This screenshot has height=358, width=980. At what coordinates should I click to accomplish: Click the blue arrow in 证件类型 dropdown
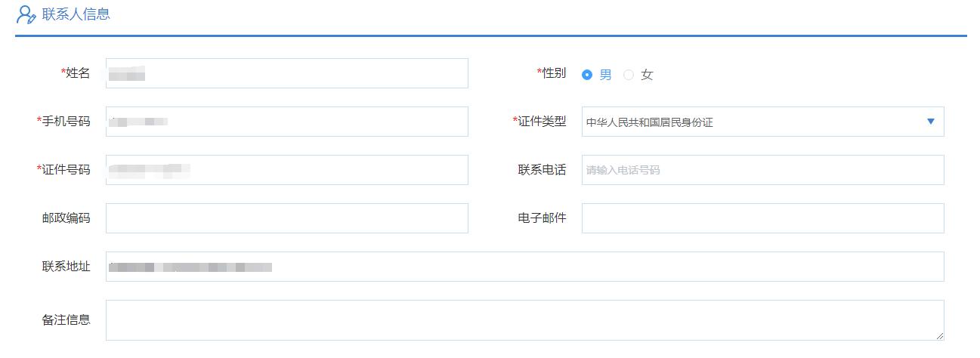pyautogui.click(x=930, y=122)
